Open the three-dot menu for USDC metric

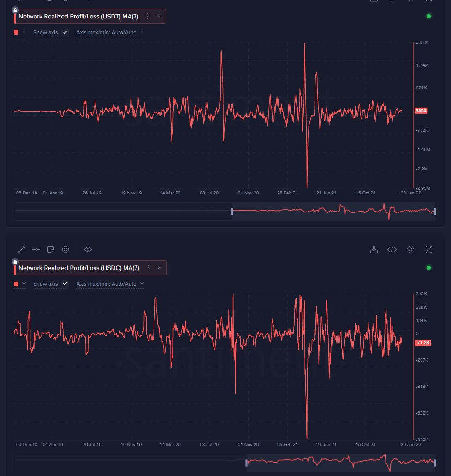click(148, 268)
